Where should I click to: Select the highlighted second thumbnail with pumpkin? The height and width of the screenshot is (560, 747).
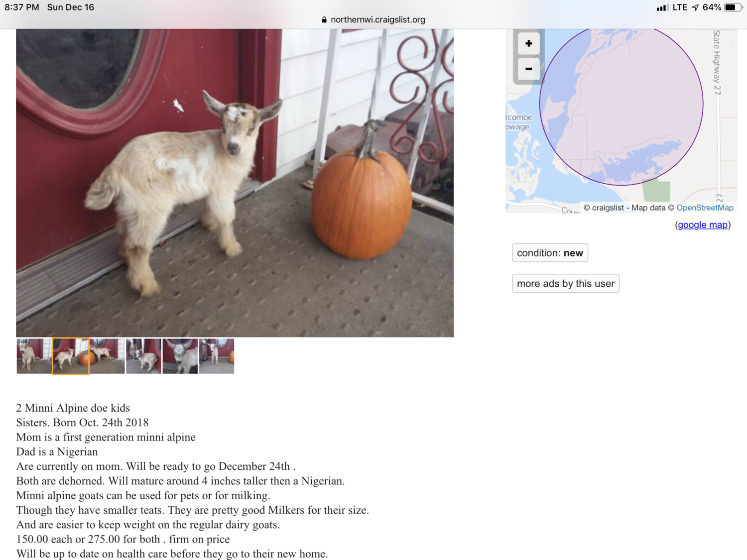click(71, 356)
